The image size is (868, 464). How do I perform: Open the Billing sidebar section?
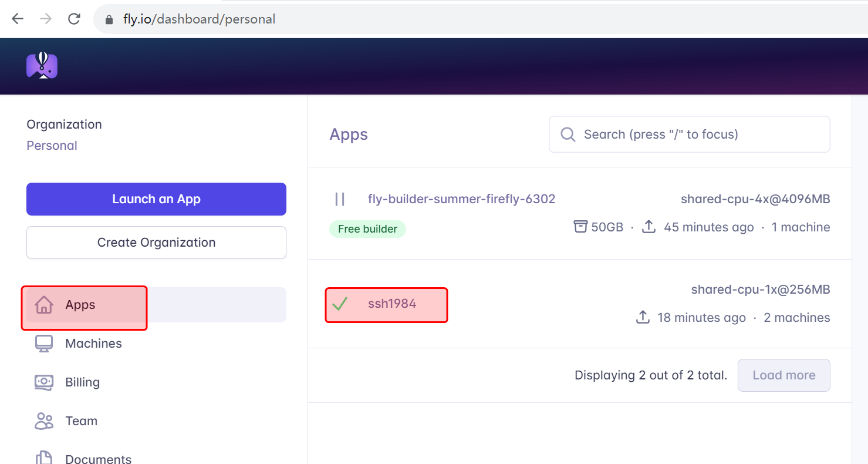point(82,382)
